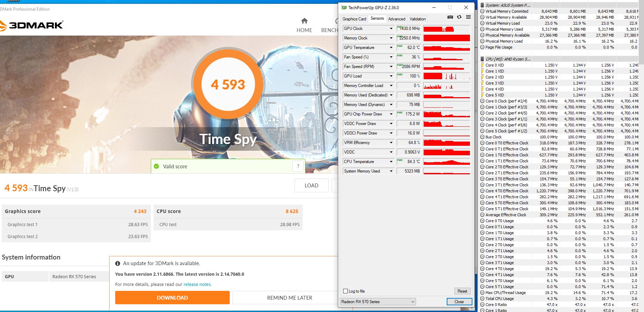This screenshot has height=312, width=644.
Task: Open the release notes link
Action: tap(197, 285)
